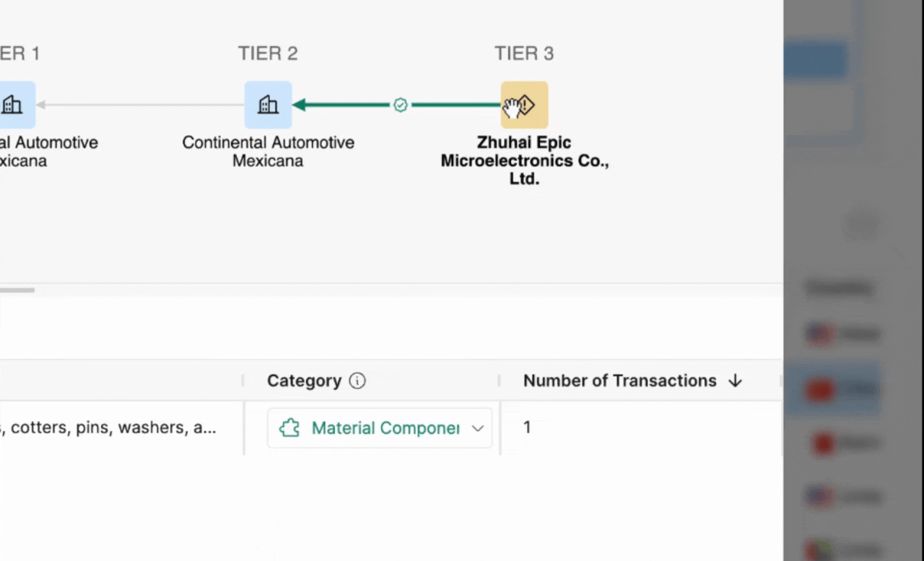Select the Zhuhai Epic Microelectronics warning node icon
This screenshot has height=561, width=924.
click(524, 105)
